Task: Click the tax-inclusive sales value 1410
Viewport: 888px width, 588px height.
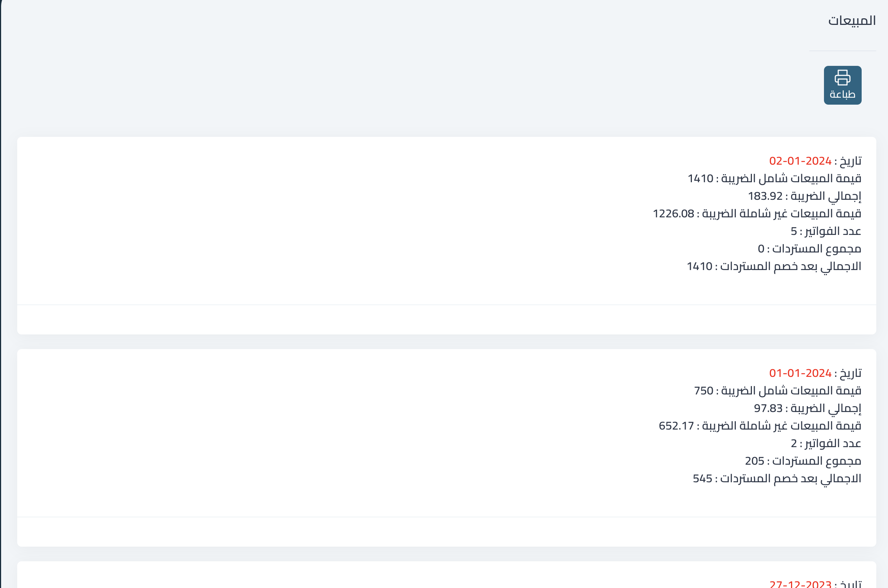Action: pos(700,179)
